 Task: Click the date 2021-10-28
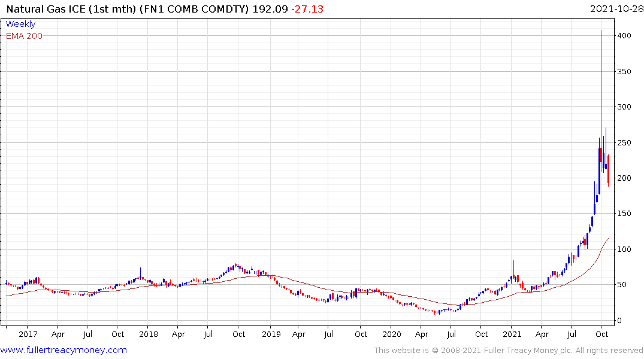click(x=616, y=9)
